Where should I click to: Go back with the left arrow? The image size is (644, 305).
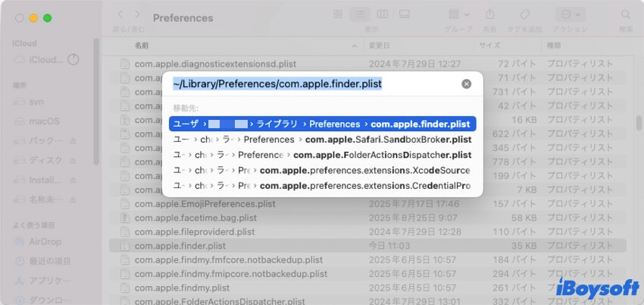tap(120, 14)
